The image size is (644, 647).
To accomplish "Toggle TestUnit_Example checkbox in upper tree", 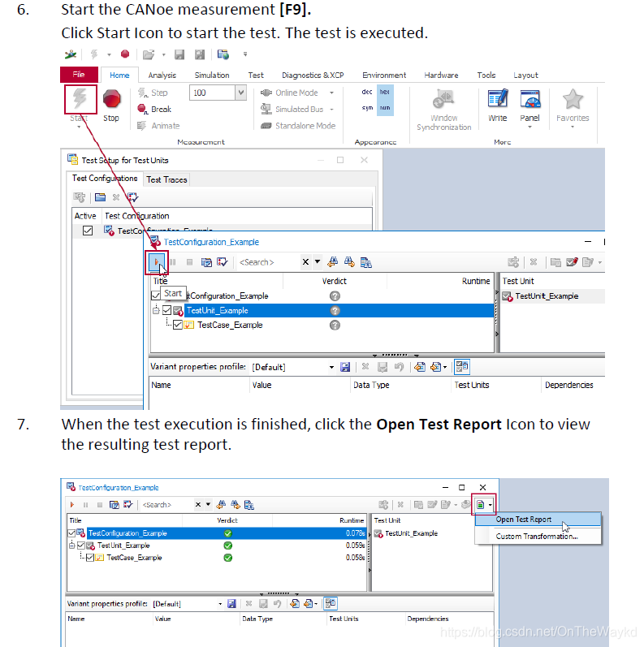I will coord(166,310).
